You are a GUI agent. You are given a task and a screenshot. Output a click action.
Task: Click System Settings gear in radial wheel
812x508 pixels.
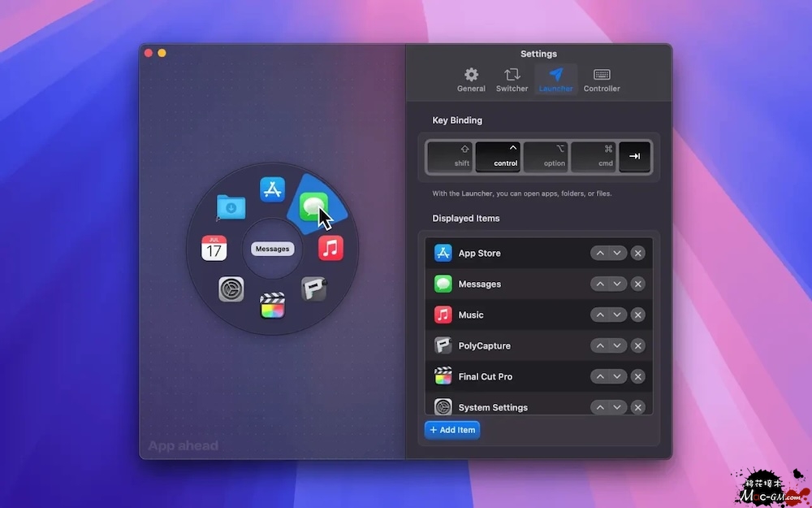231,289
